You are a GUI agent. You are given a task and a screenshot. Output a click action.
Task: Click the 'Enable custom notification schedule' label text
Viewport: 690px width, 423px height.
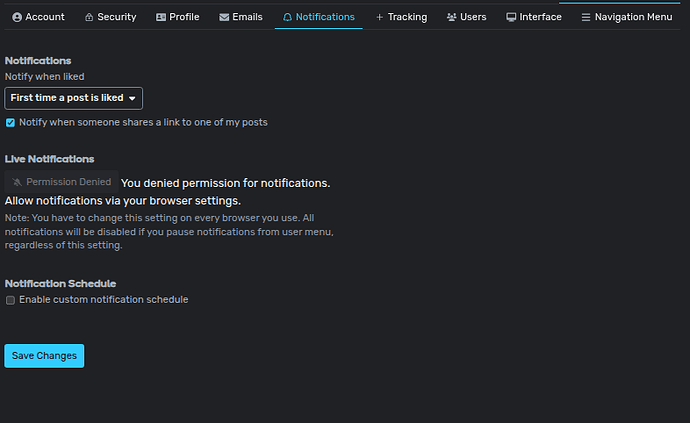tap(103, 300)
